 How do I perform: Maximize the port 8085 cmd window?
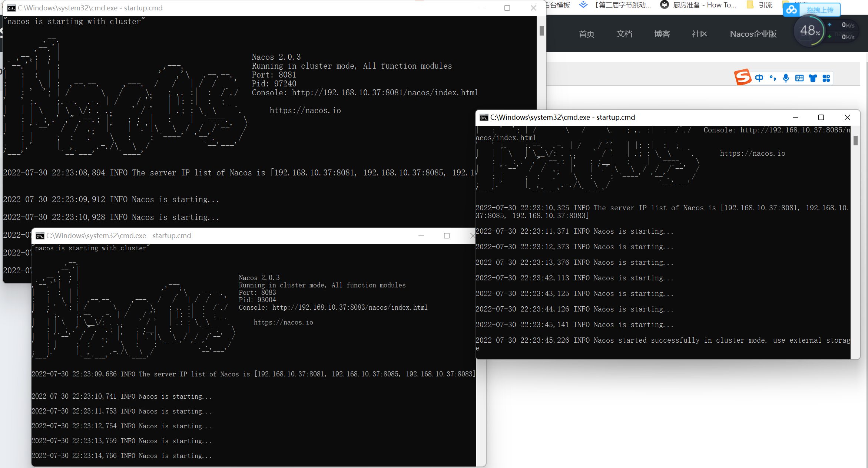click(821, 118)
